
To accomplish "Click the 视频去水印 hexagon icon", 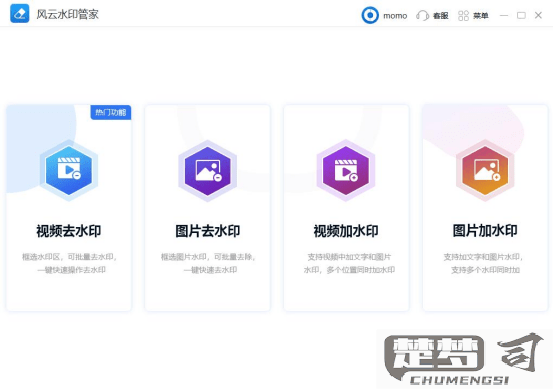I will pos(69,171).
